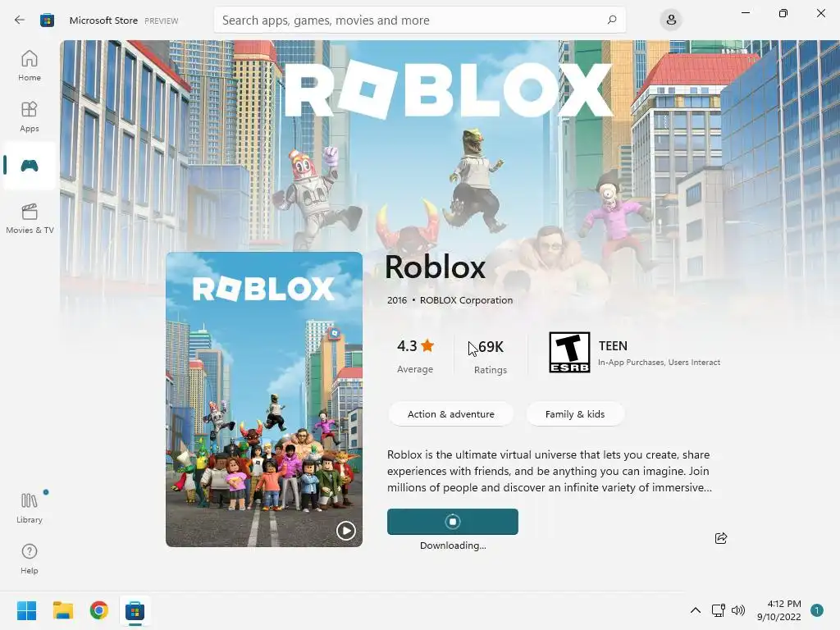Viewport: 840px width, 630px height.
Task: Click the search magnifier icon
Action: pyautogui.click(x=612, y=20)
